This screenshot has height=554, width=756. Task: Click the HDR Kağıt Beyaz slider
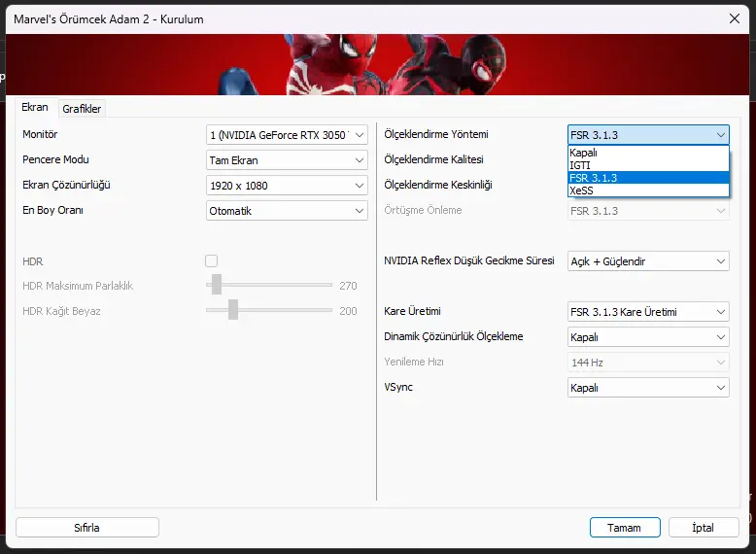[x=269, y=310]
